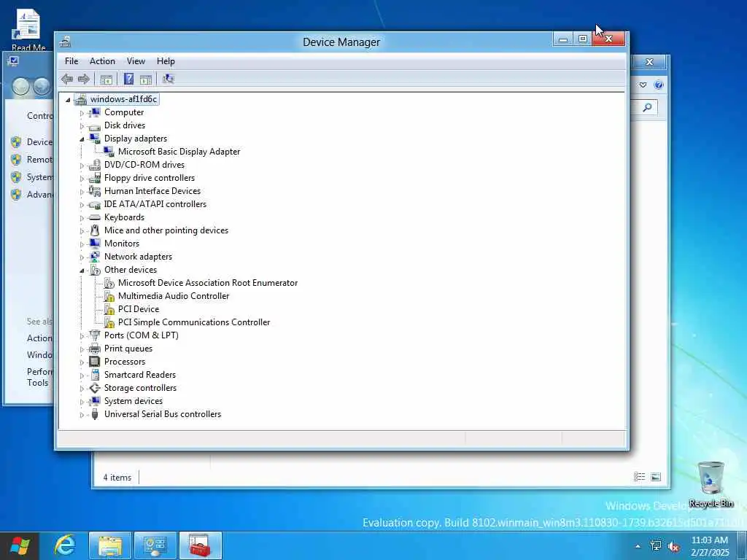Image resolution: width=747 pixels, height=560 pixels.
Task: Click the Processors category icon
Action: click(95, 362)
